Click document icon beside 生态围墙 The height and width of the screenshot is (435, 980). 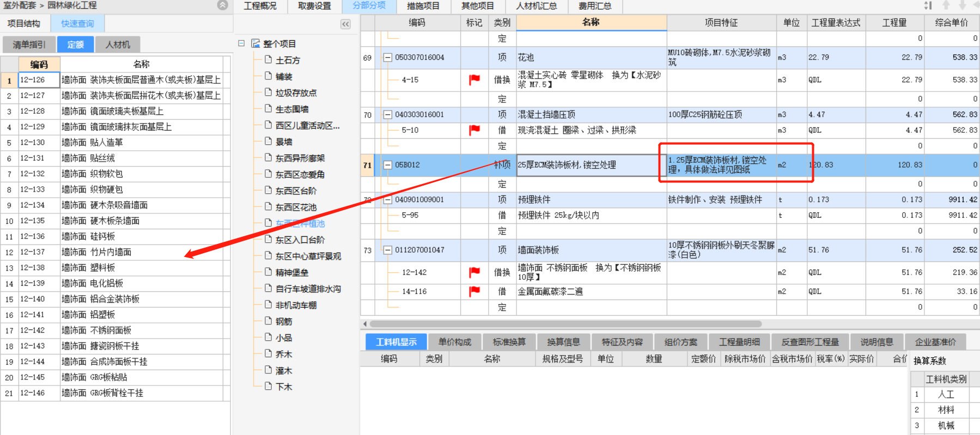point(268,108)
